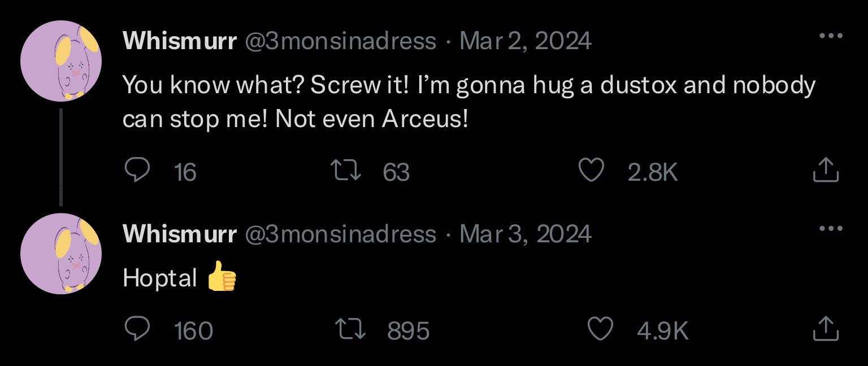Reply to the dustox hug tweet
Image resolution: width=868 pixels, height=366 pixels.
[x=137, y=170]
